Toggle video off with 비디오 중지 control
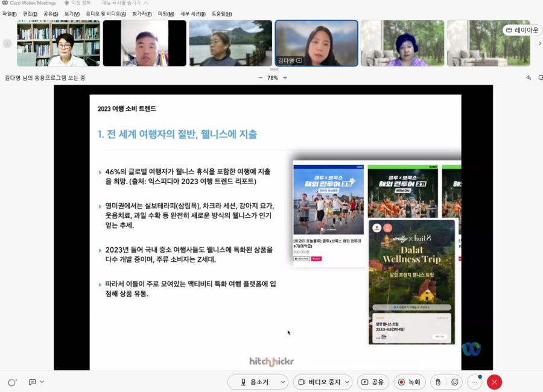The height and width of the screenshot is (392, 543). pyautogui.click(x=321, y=382)
